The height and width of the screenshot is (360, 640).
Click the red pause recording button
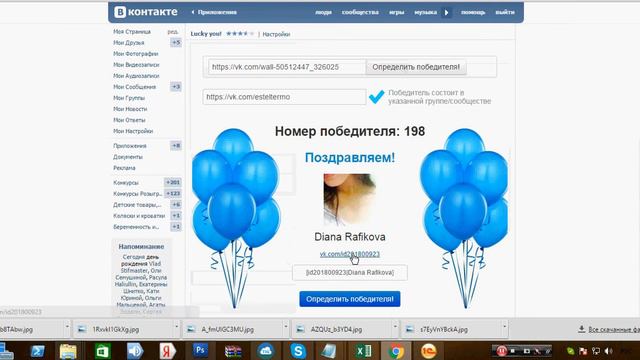click(502, 351)
